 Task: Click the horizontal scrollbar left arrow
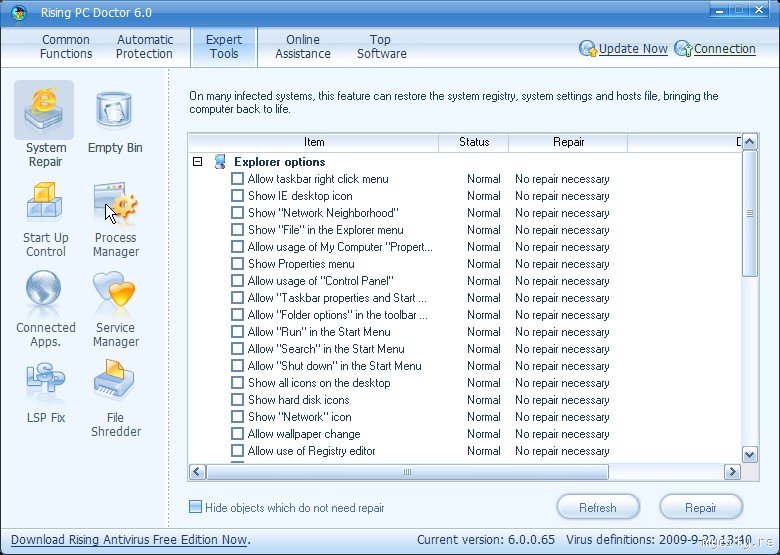click(197, 471)
